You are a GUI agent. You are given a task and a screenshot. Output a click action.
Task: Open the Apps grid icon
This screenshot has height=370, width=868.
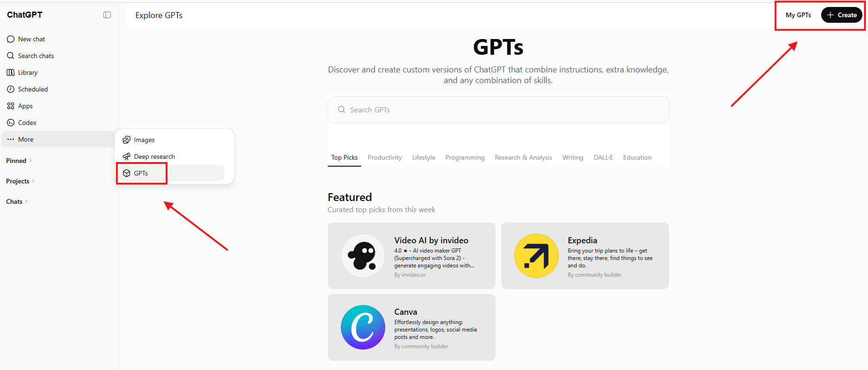(x=11, y=106)
